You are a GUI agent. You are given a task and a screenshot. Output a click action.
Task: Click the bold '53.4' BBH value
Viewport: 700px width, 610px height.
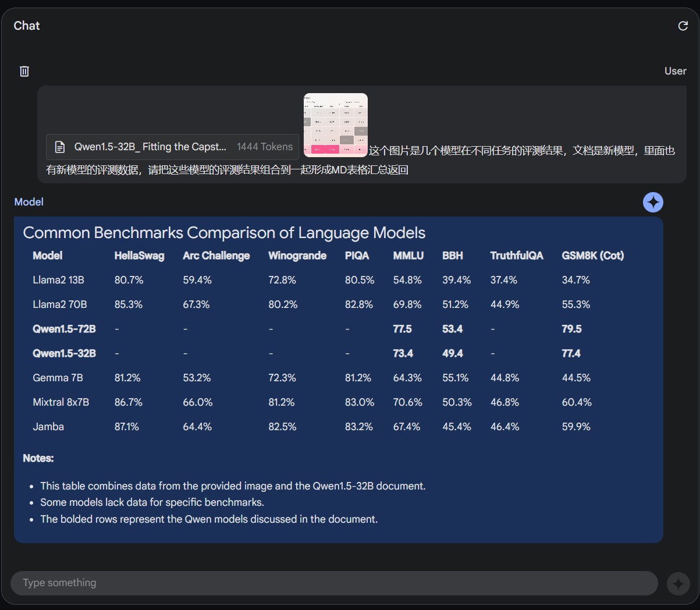[453, 329]
